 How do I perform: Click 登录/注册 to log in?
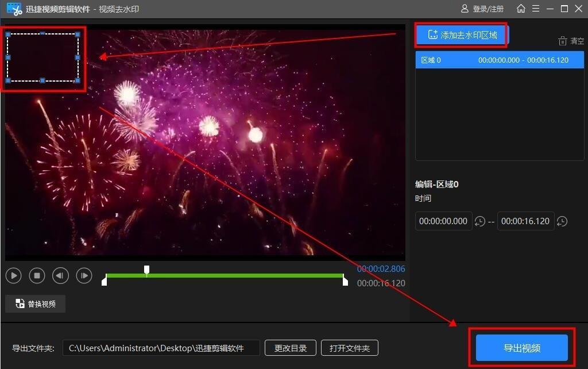(x=482, y=9)
